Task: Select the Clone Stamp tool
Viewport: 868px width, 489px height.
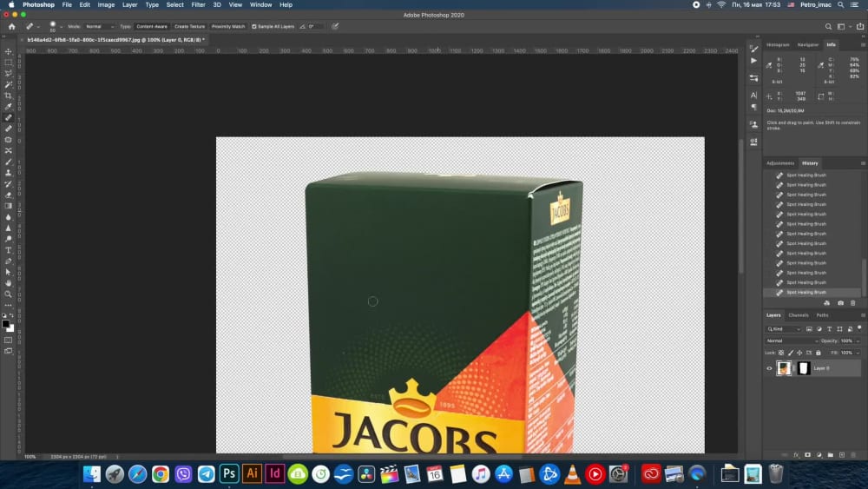Action: tap(9, 173)
